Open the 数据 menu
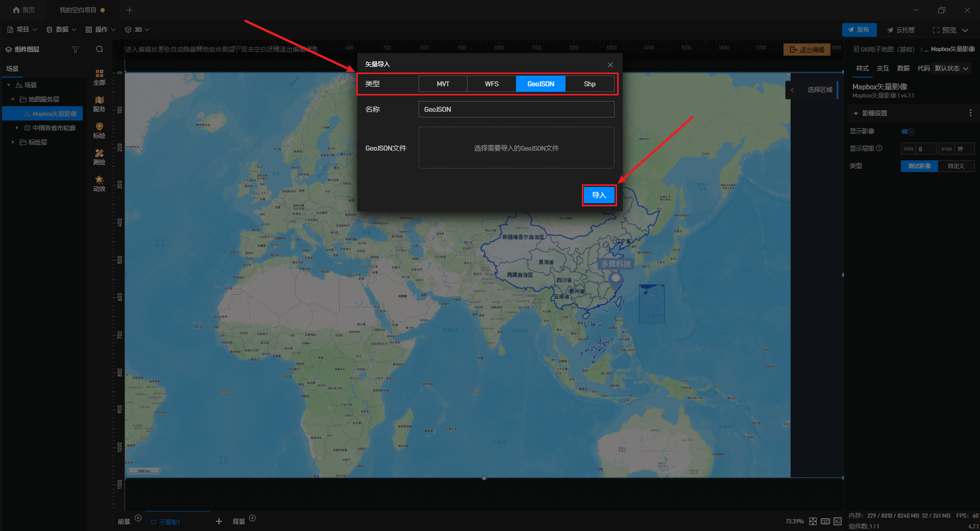This screenshot has width=980, height=531. (61, 30)
